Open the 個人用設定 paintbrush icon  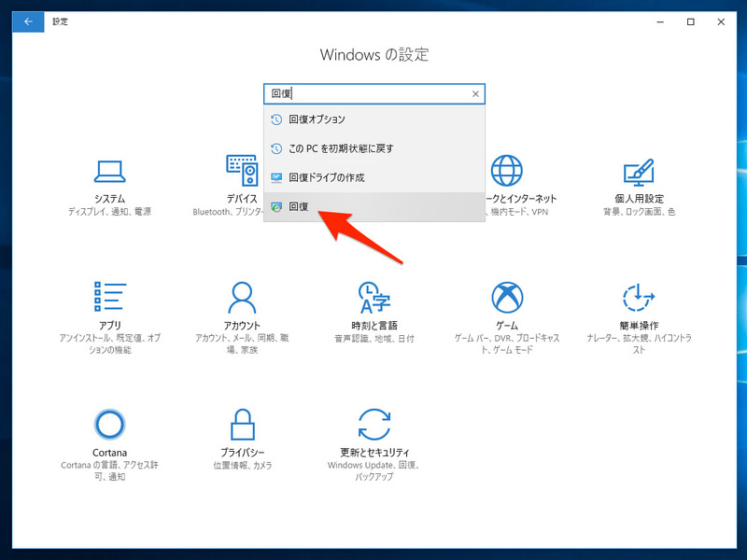pos(639,172)
